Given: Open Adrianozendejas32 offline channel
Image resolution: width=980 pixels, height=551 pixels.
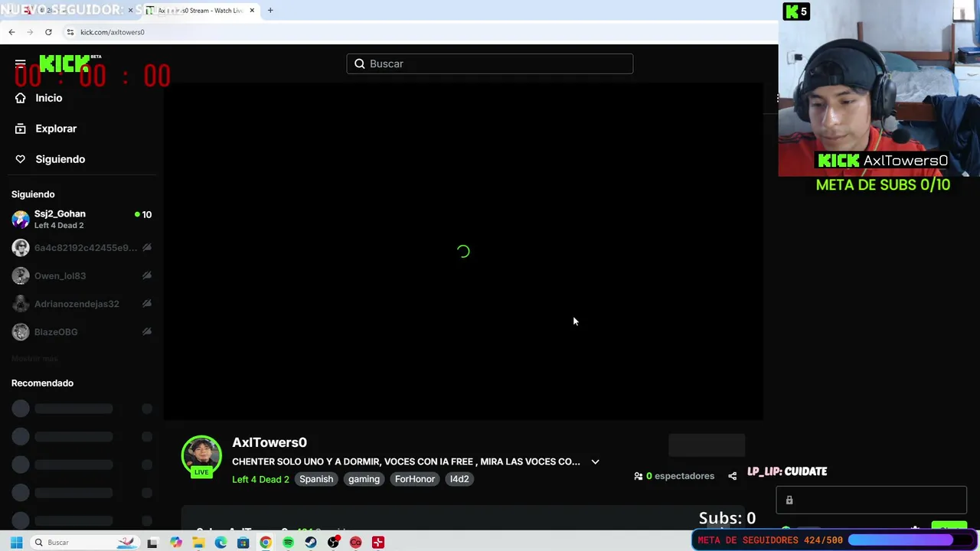Looking at the screenshot, I should 82,304.
